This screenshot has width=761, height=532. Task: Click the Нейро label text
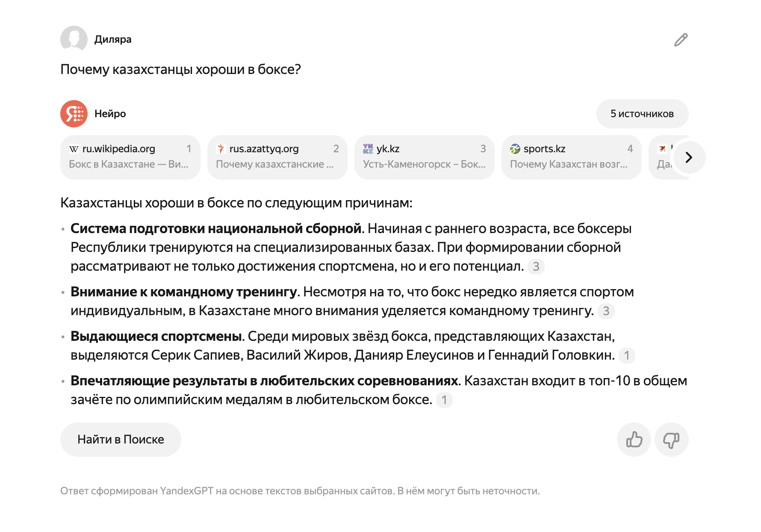click(x=110, y=114)
